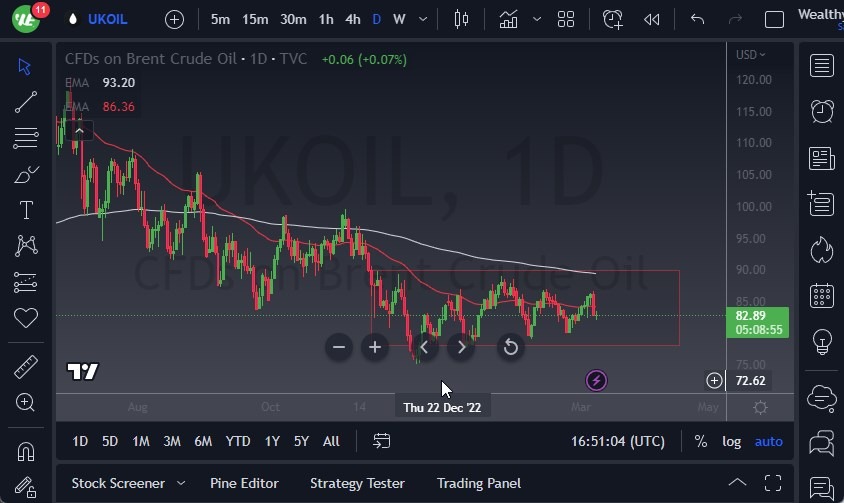Image resolution: width=844 pixels, height=503 pixels.
Task: Toggle auto scale for price axis
Action: tap(768, 441)
